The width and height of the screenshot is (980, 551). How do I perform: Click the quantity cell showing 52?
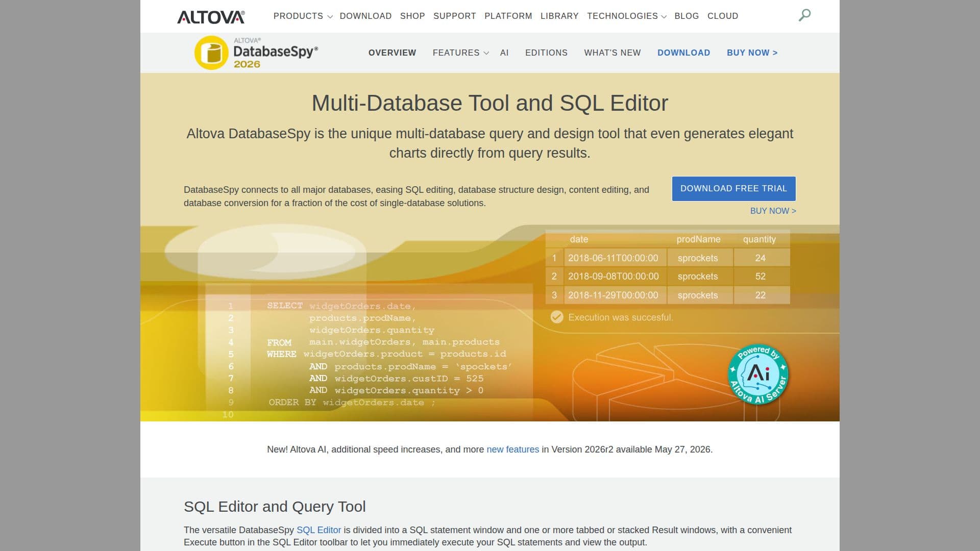pos(762,276)
